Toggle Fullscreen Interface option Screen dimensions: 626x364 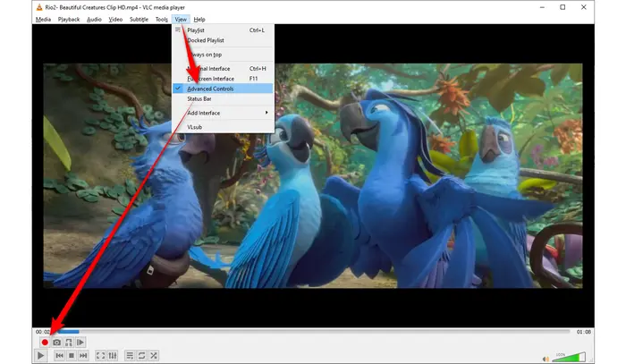pyautogui.click(x=223, y=79)
